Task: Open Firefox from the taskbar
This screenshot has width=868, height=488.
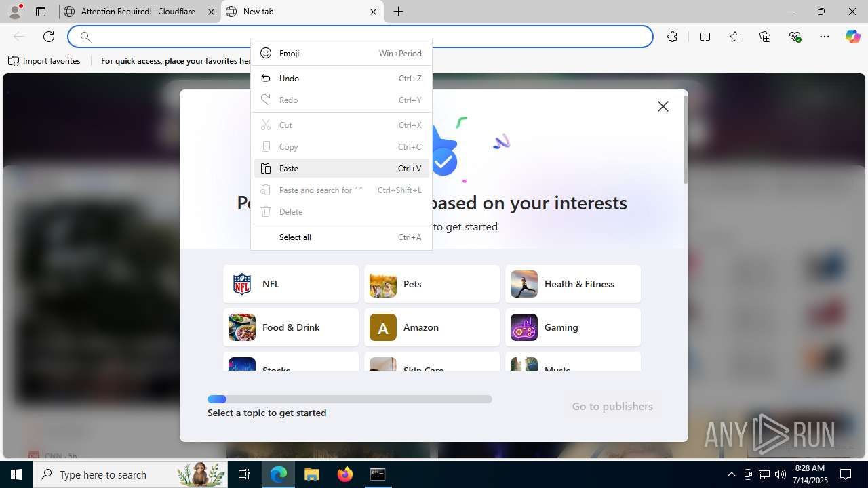Action: click(345, 474)
